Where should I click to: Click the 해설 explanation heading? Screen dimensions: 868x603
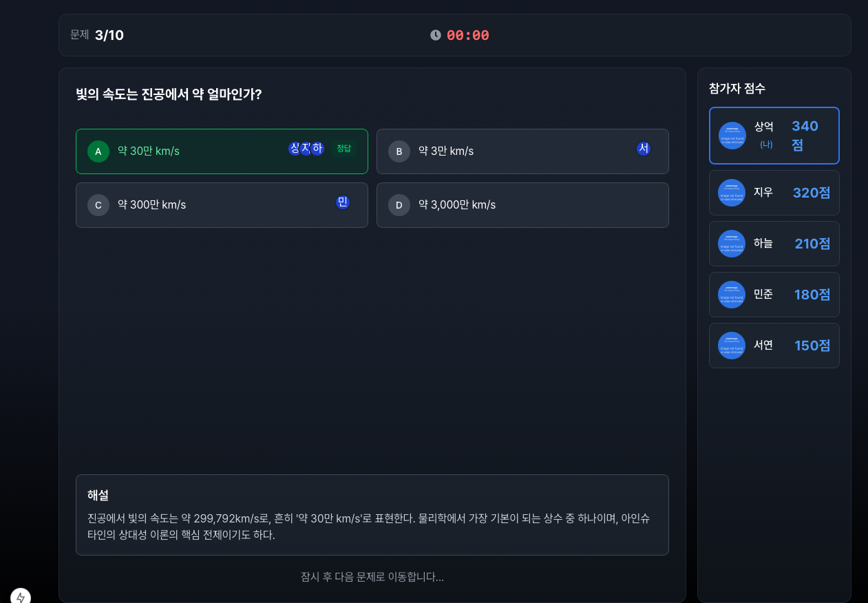point(98,495)
